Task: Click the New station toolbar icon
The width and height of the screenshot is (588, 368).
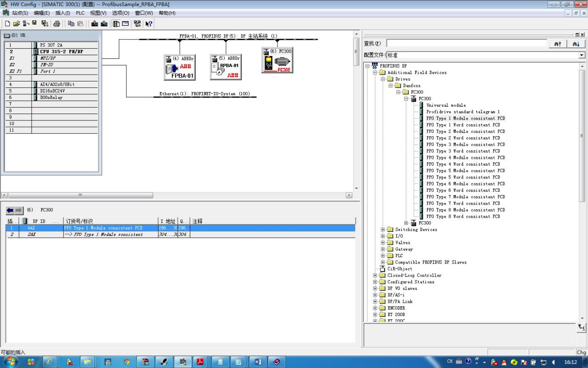Action: (x=7, y=23)
